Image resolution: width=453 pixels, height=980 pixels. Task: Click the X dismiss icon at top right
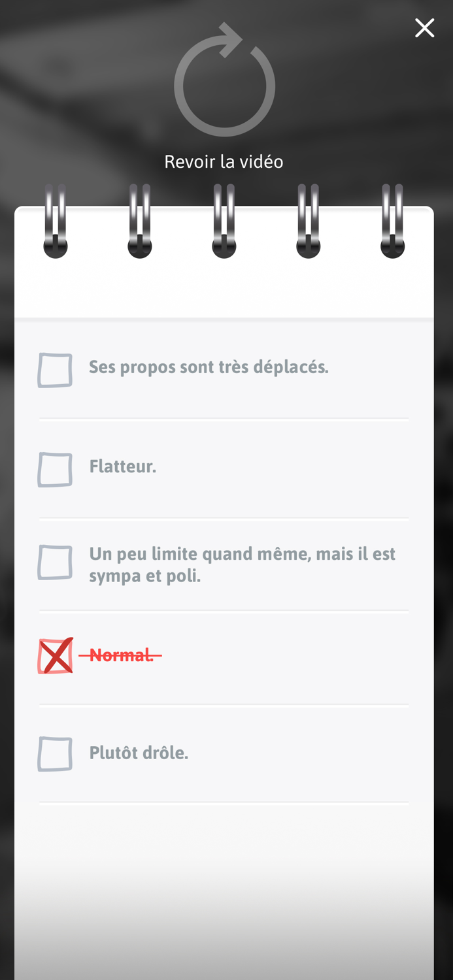[424, 27]
